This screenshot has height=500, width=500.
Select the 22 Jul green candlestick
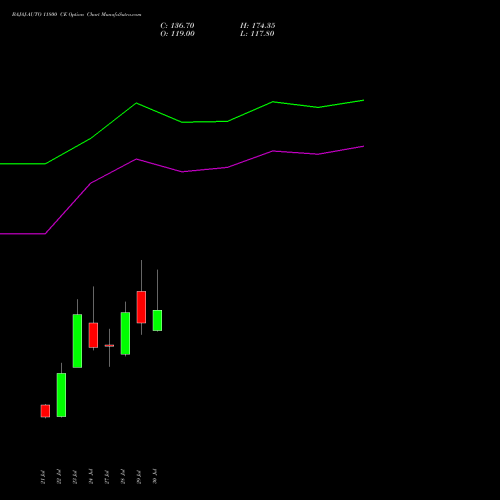[61, 395]
